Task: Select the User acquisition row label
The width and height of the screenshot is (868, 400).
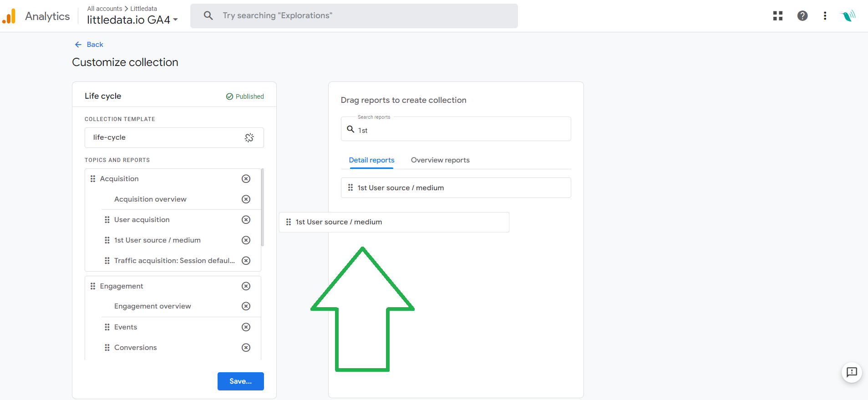Action: coord(142,220)
